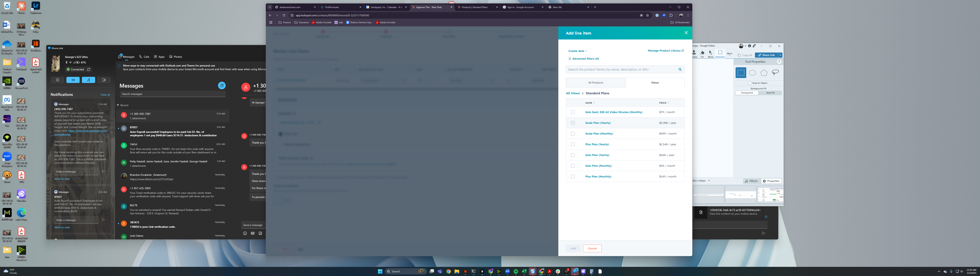Choose the Move tool in Snagit toolbar
The image size is (980, 276).
711,54
